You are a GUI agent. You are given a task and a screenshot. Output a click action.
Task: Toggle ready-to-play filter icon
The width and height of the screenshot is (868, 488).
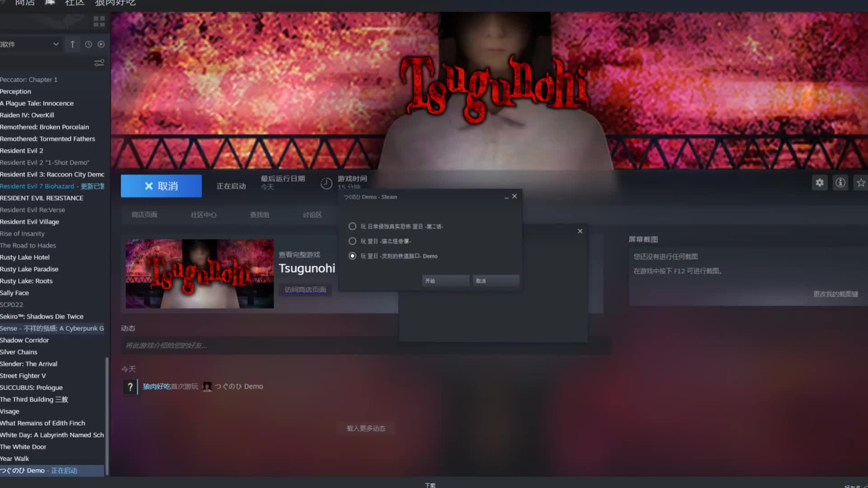pos(101,44)
